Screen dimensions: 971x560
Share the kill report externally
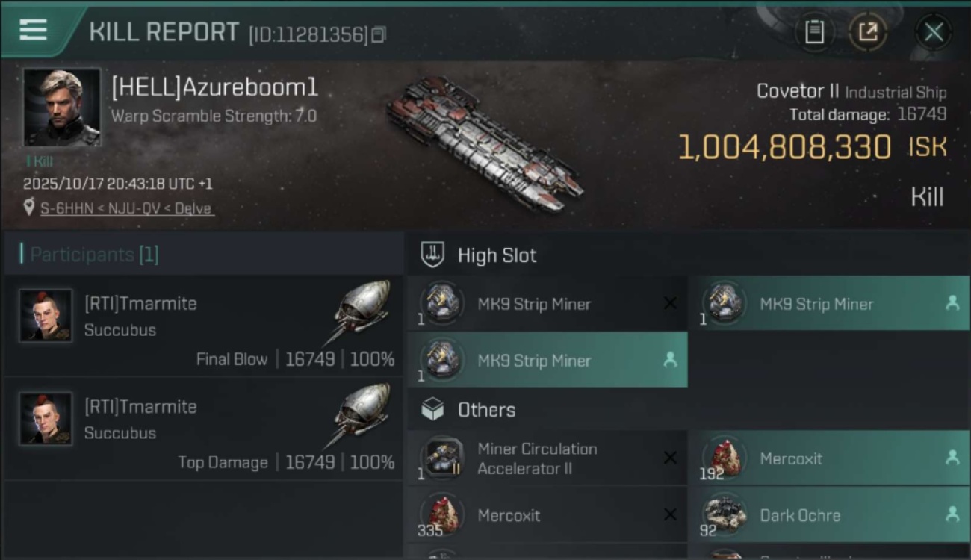click(x=868, y=32)
